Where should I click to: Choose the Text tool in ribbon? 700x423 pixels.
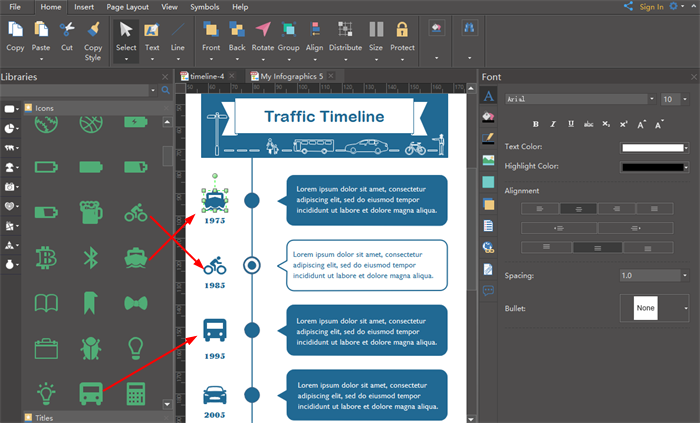tap(152, 30)
